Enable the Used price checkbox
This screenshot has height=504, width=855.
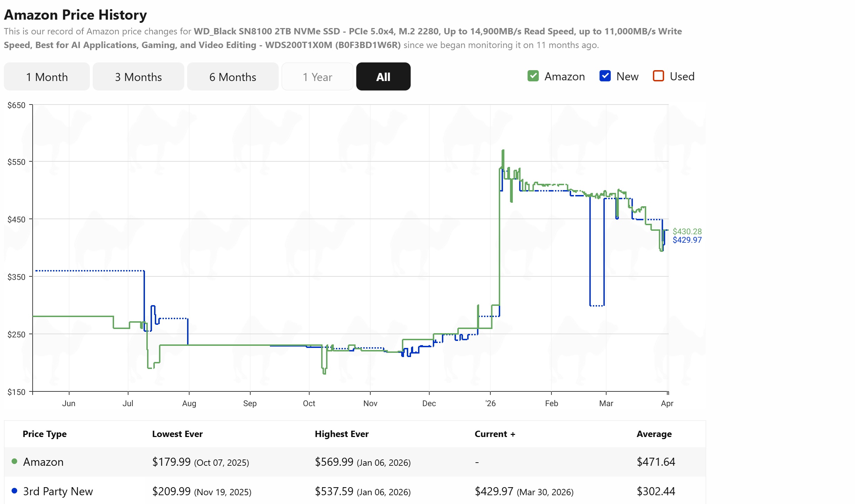pos(658,76)
